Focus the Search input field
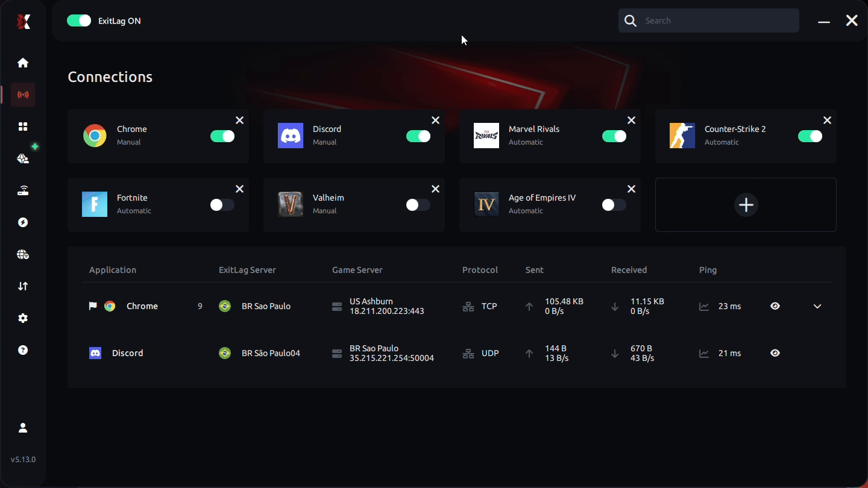This screenshot has width=868, height=488. click(x=709, y=20)
